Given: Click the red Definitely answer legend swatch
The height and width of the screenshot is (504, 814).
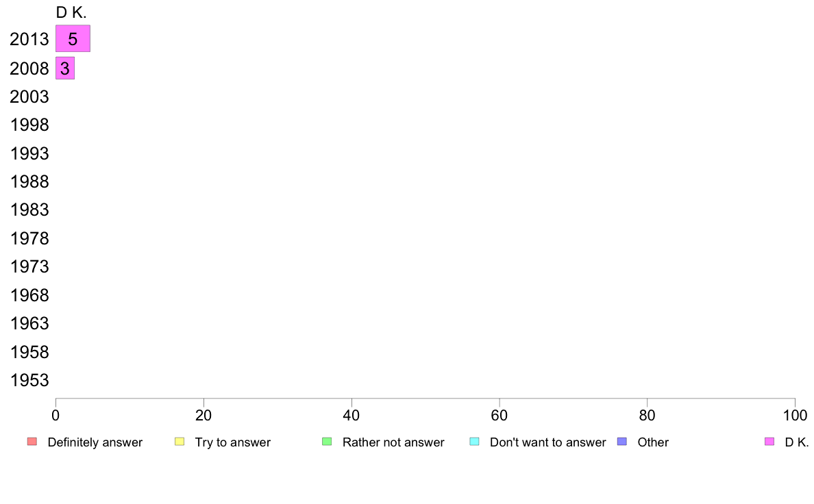Looking at the screenshot, I should coord(32,442).
